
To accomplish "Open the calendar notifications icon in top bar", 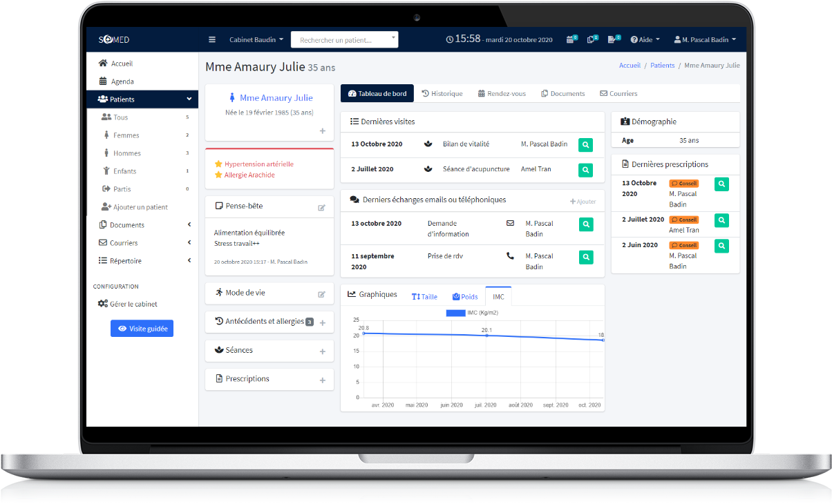I will [x=570, y=39].
